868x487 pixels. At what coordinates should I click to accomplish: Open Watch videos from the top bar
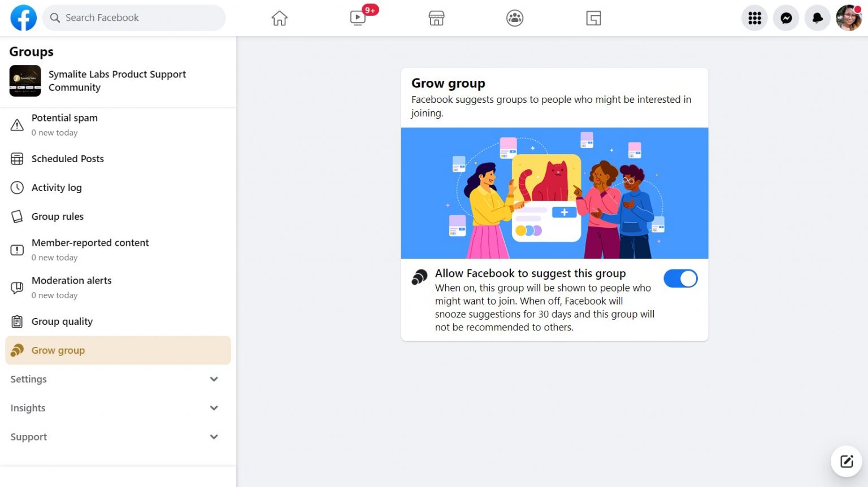coord(358,18)
